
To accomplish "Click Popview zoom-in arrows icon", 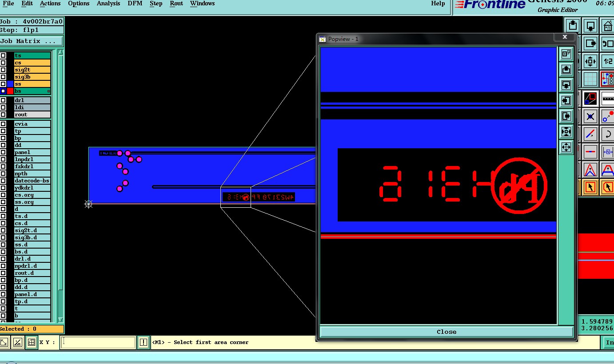I will tap(566, 131).
